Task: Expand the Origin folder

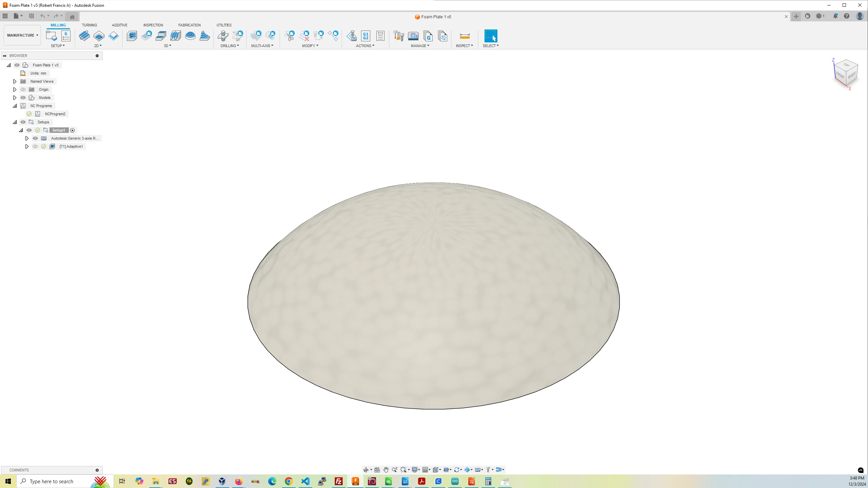Action: (15, 89)
